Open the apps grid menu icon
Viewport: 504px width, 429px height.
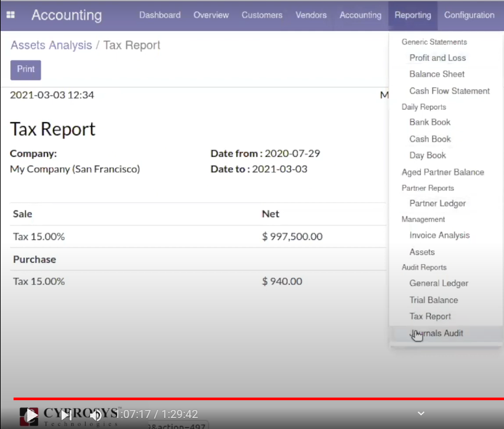(10, 15)
